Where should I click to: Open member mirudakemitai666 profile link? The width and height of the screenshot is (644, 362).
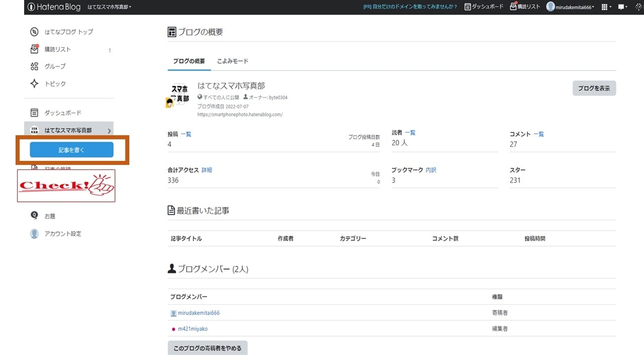pos(199,313)
